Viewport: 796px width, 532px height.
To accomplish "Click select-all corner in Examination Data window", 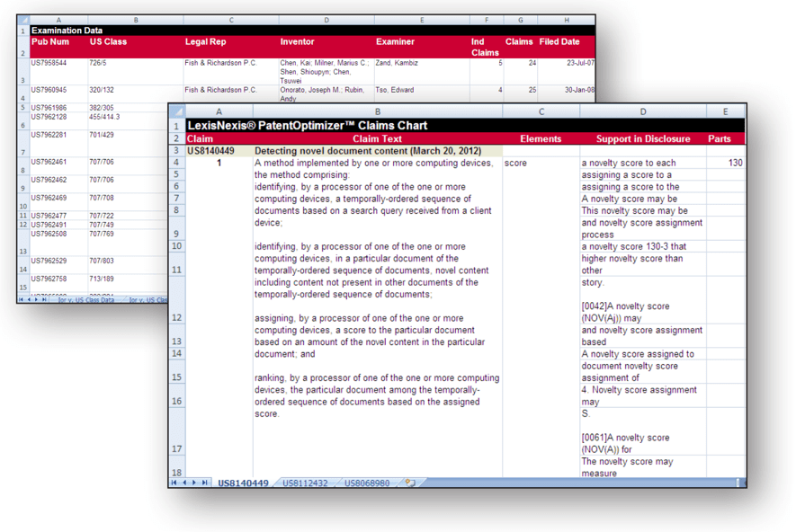I will coord(23,21).
